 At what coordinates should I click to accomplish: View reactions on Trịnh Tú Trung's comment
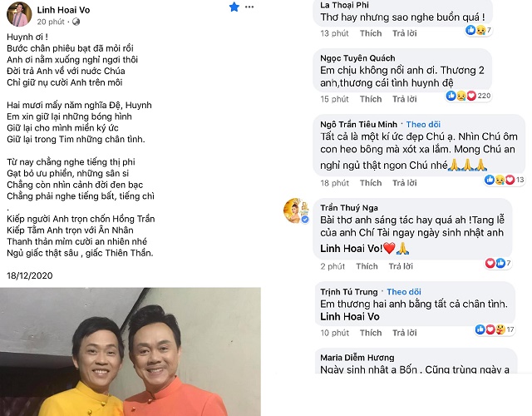(x=495, y=329)
